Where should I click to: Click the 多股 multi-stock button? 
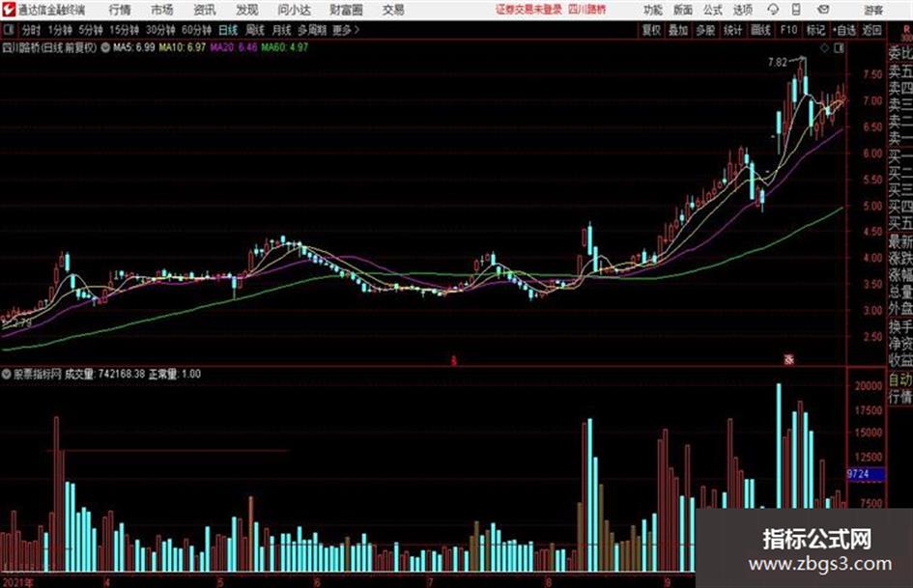point(705,30)
